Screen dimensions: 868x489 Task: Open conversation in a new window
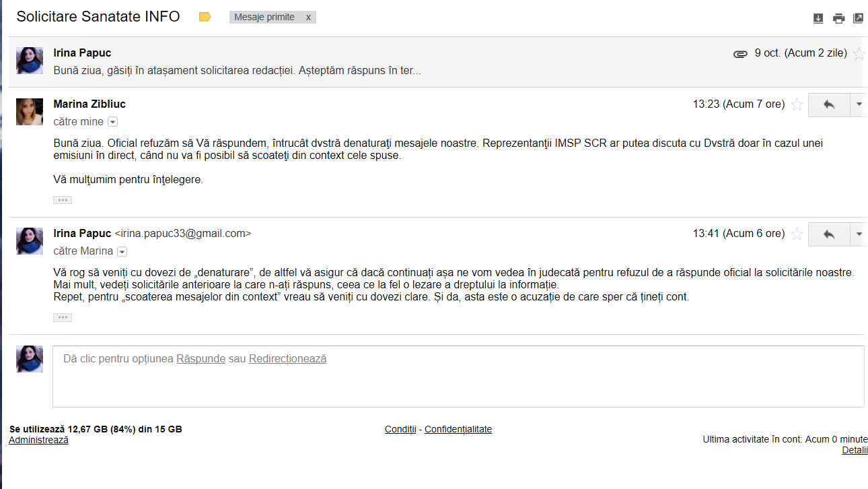(x=858, y=18)
